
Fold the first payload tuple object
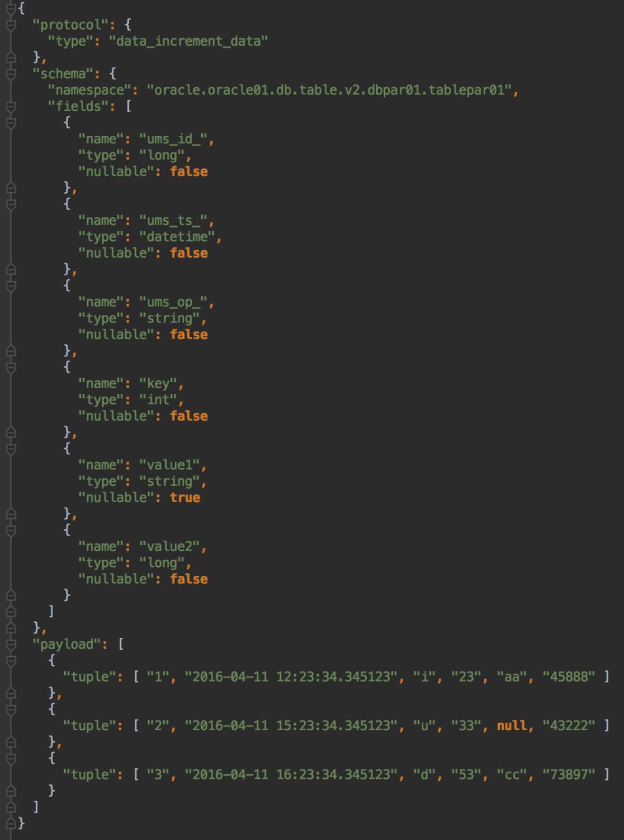10,660
